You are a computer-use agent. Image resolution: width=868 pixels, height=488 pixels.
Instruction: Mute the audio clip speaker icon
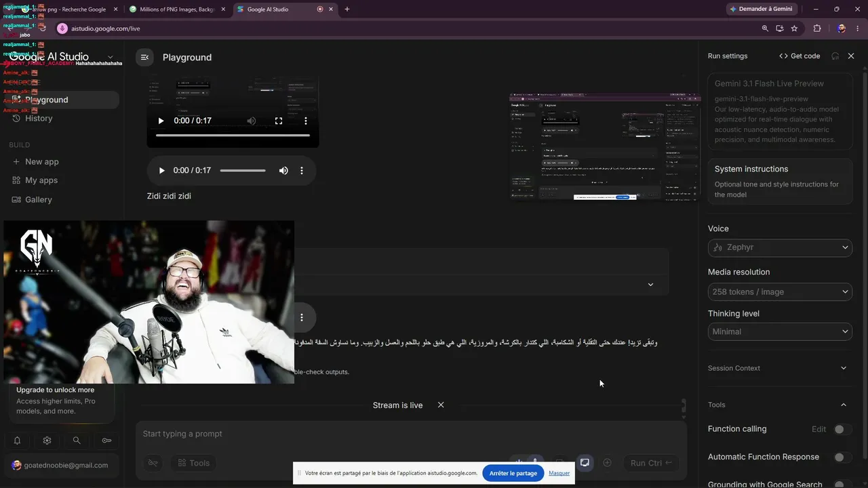283,171
